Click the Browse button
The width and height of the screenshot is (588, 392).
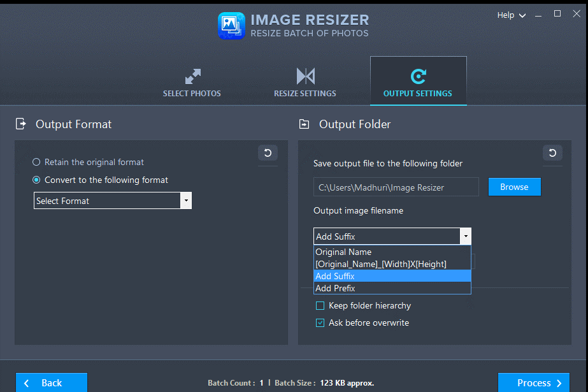514,187
